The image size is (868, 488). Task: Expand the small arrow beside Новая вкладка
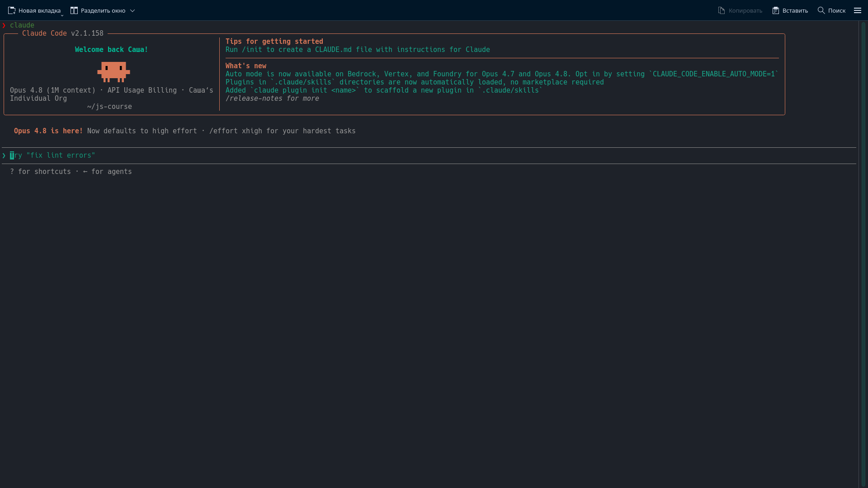tap(62, 15)
